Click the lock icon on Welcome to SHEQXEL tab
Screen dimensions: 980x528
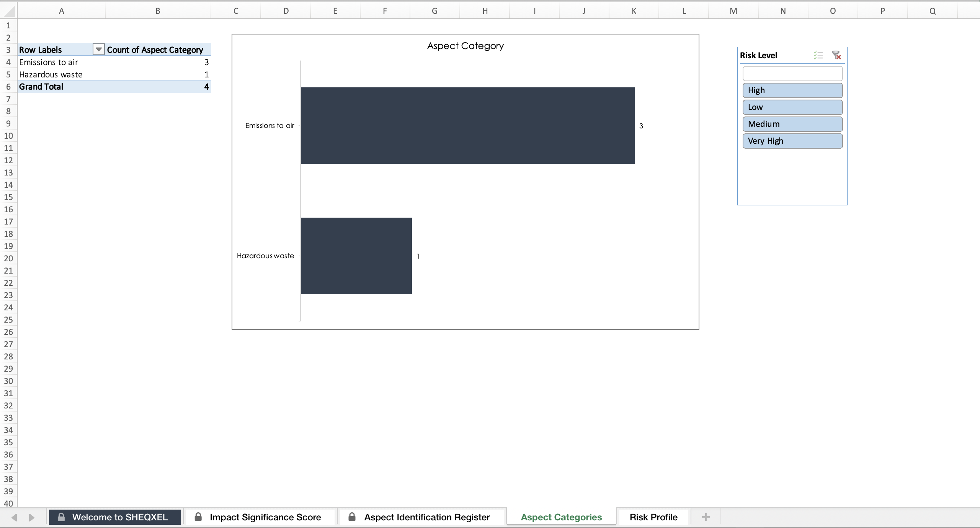[61, 517]
